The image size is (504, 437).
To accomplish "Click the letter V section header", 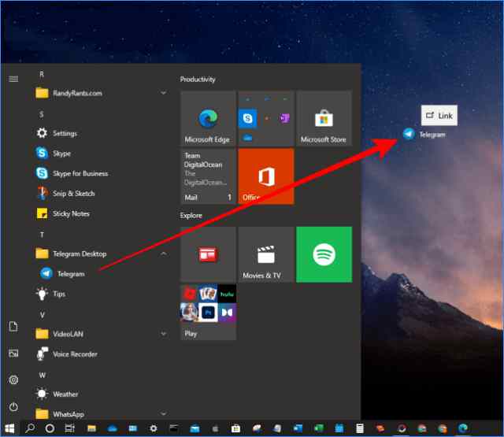I will tap(42, 315).
